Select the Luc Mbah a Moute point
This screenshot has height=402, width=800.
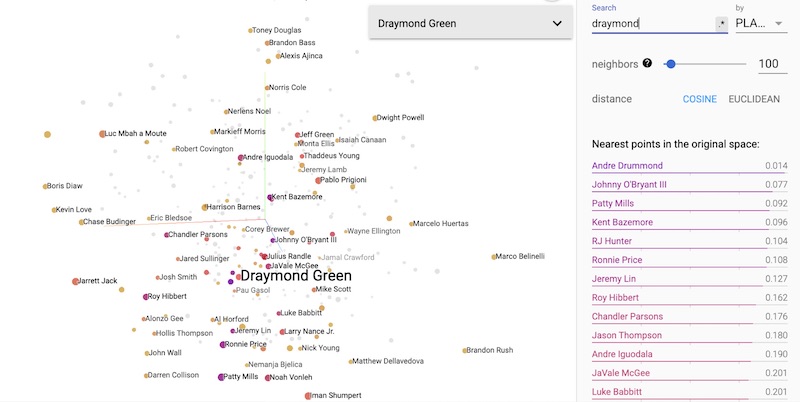[102, 133]
